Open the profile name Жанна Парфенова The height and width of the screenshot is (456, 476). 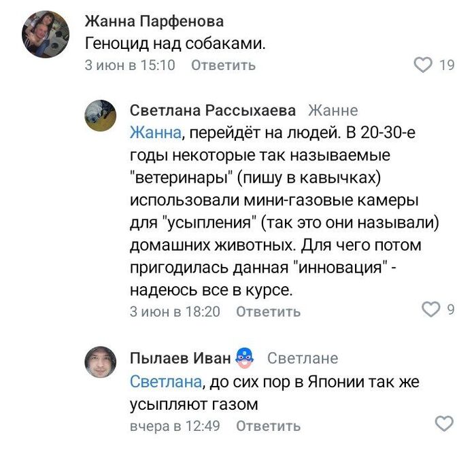point(154,22)
